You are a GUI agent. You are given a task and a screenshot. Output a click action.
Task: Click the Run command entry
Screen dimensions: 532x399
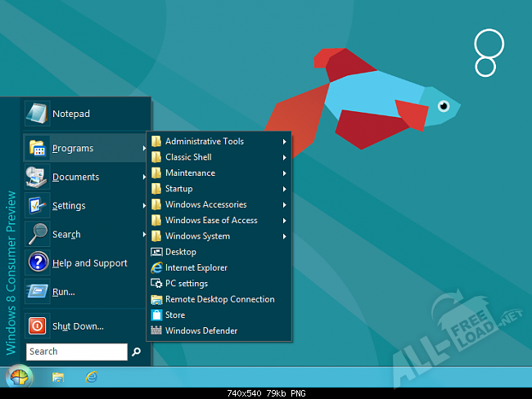click(64, 292)
